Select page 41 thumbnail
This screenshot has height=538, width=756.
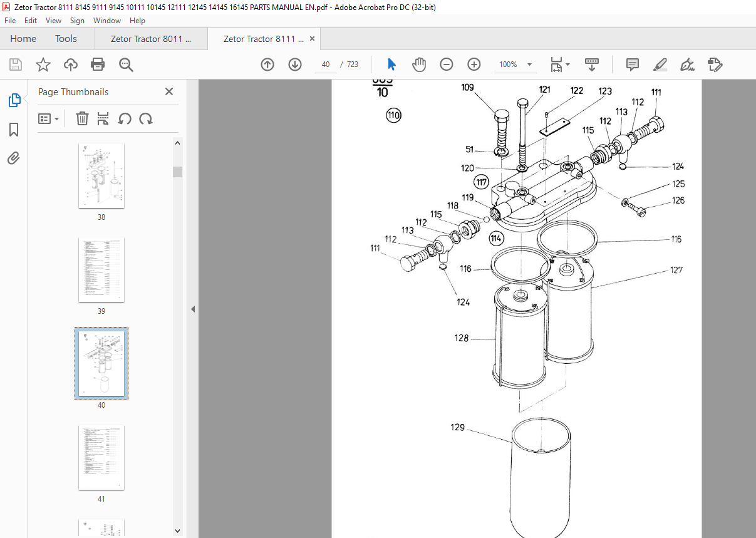coord(101,458)
